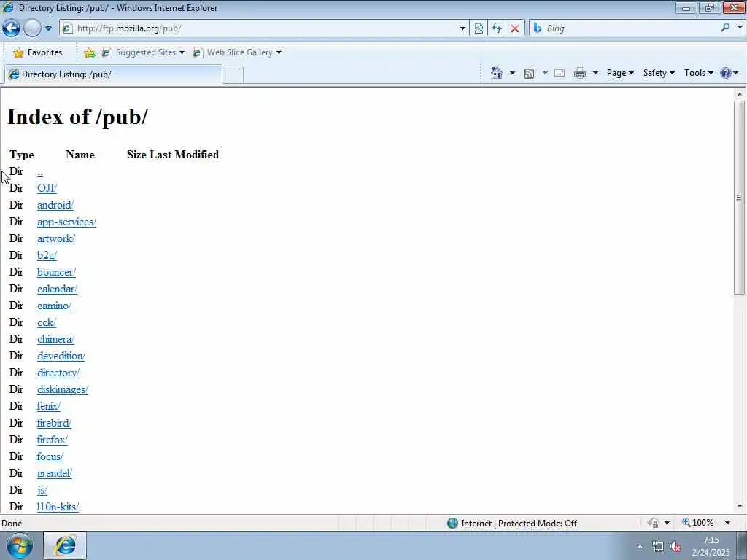Open the js/ directory link
The image size is (747, 560).
point(42,490)
